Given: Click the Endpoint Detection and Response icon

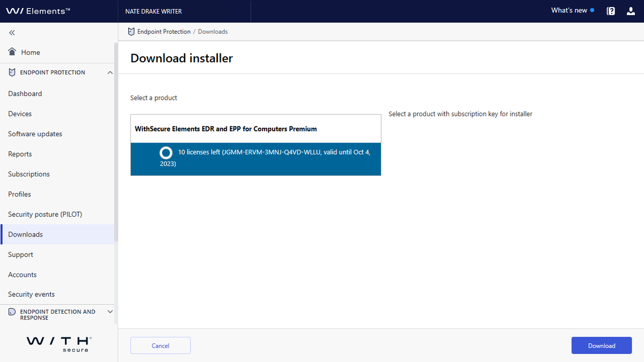Looking at the screenshot, I should pyautogui.click(x=11, y=312).
